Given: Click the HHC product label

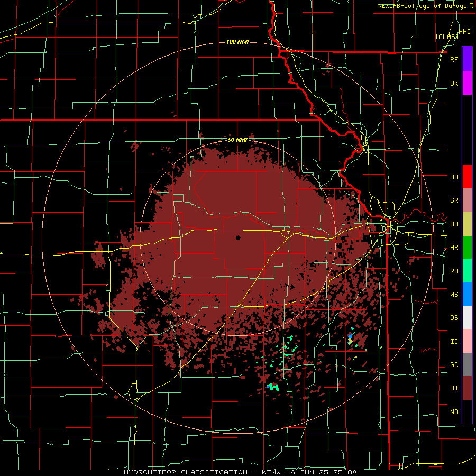Looking at the screenshot, I should 465,32.
